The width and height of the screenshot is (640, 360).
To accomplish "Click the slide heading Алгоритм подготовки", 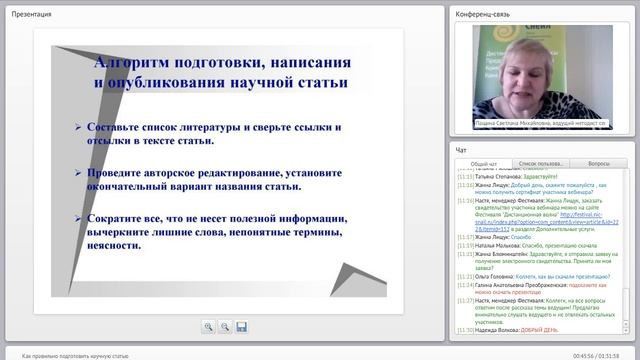I will (222, 72).
